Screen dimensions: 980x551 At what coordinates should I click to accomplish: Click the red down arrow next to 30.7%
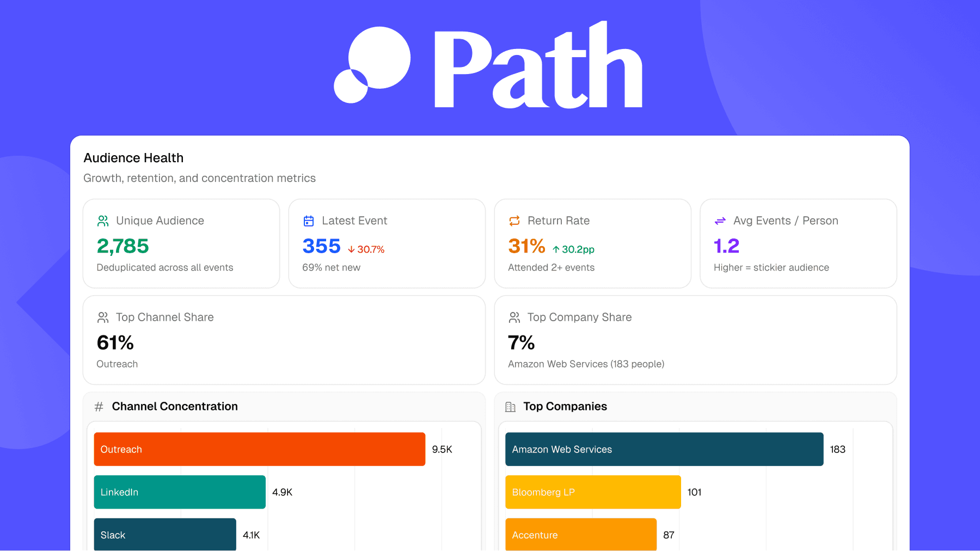[x=351, y=249]
